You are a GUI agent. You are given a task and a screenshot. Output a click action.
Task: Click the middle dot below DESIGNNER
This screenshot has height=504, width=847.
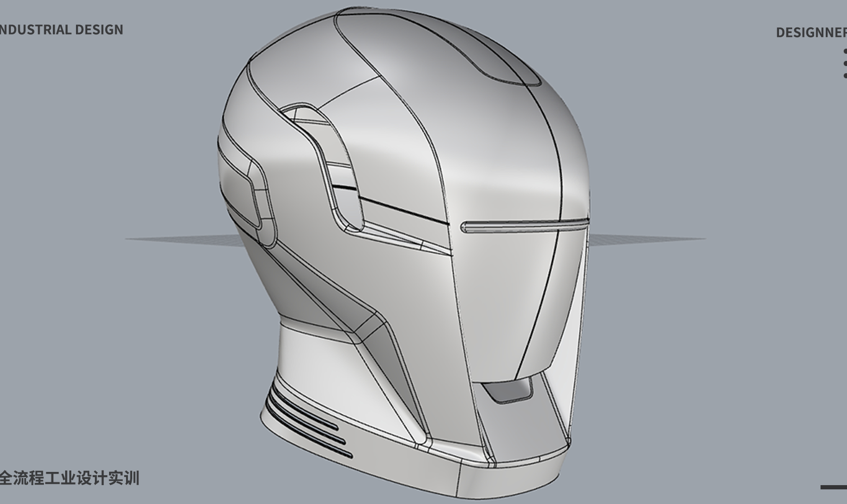(845, 64)
